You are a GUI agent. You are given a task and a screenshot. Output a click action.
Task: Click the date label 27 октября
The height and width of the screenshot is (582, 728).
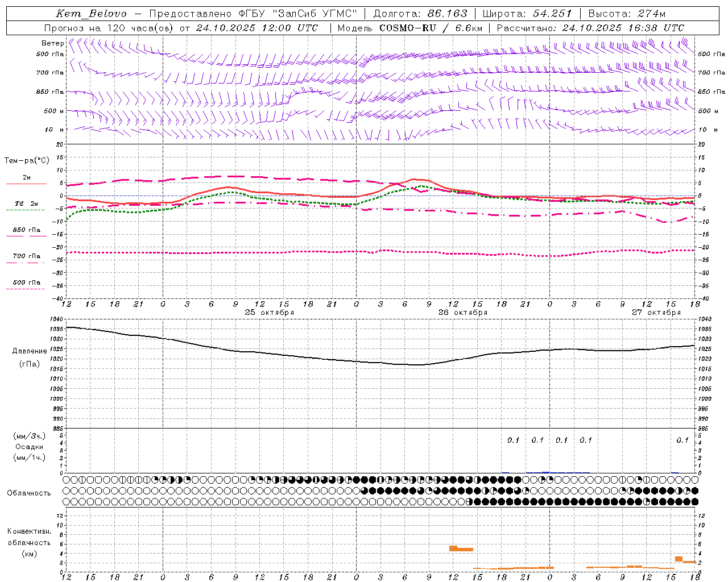tap(656, 313)
